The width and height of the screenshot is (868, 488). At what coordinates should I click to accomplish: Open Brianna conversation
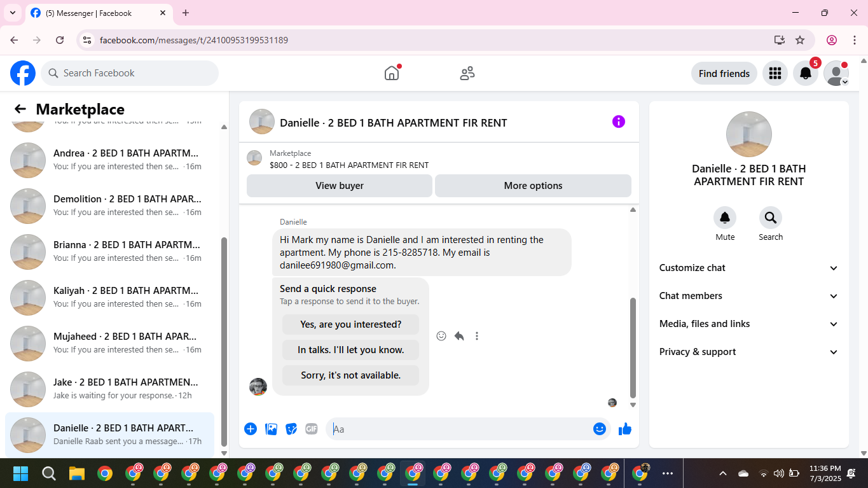[x=109, y=252]
